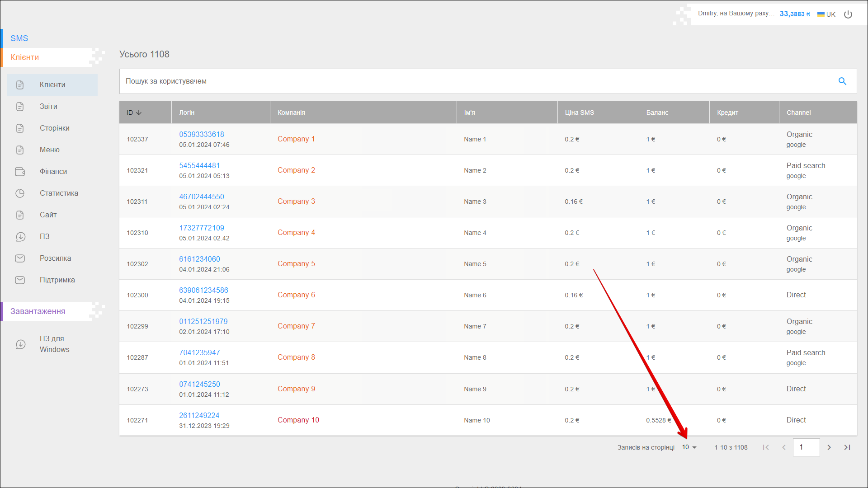Switch to SMS section tab
868x488 pixels.
19,38
